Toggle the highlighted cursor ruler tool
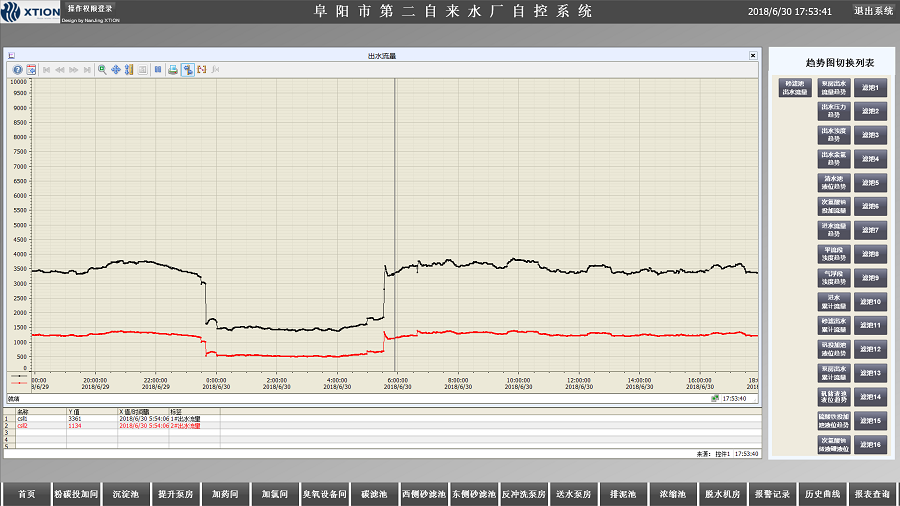This screenshot has width=900, height=506. 188,69
